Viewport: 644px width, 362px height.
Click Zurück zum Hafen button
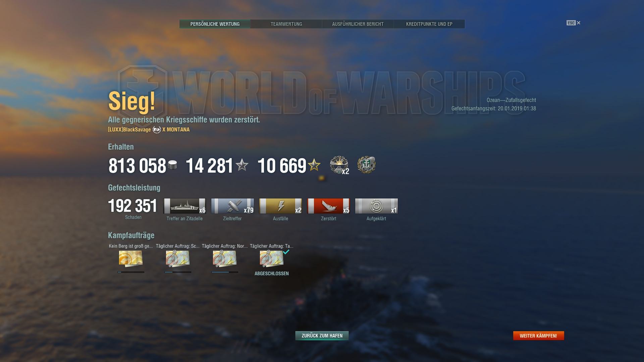322,336
